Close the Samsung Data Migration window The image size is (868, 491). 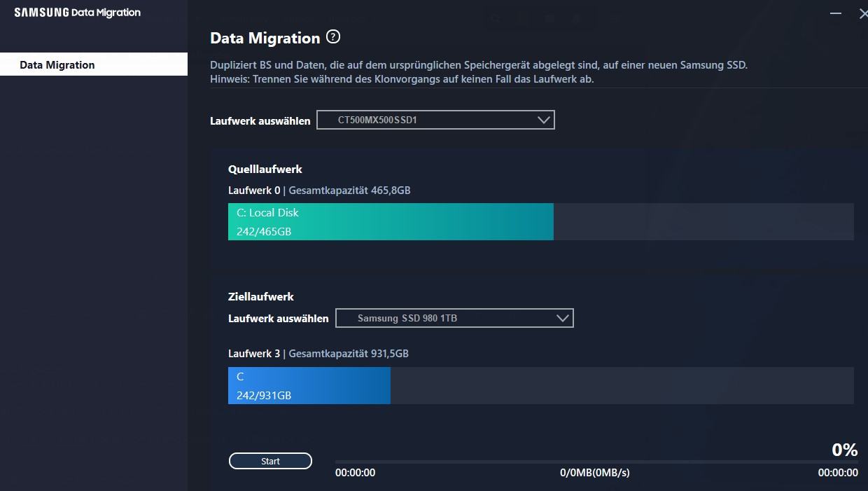pyautogui.click(x=863, y=13)
